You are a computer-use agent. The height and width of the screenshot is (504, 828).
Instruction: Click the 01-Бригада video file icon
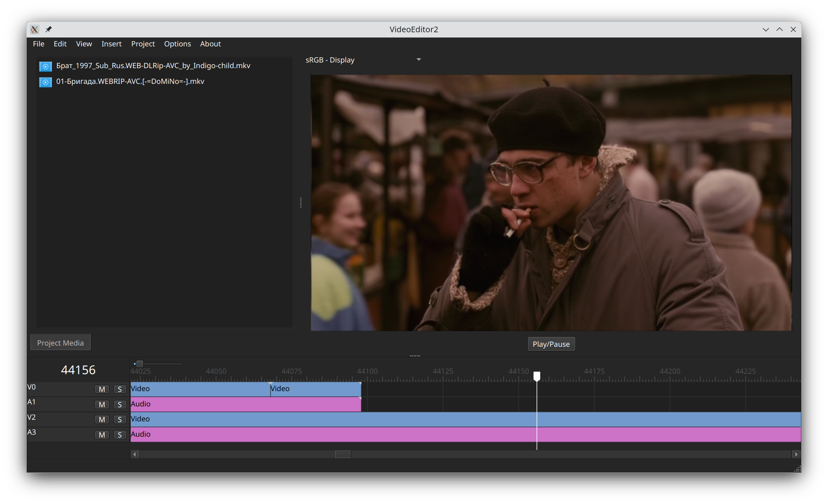click(x=46, y=82)
